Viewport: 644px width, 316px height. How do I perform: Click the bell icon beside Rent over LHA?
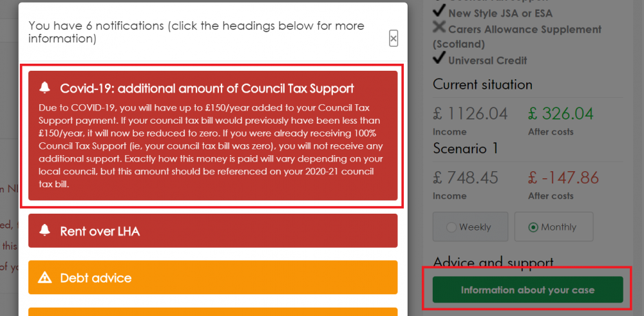point(45,230)
